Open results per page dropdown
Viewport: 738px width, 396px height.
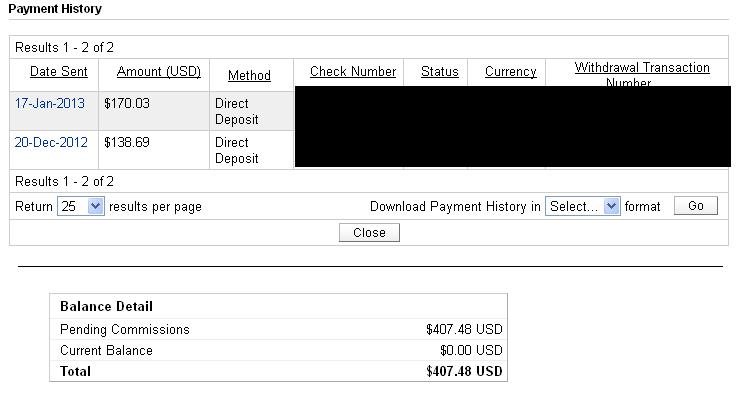(80, 206)
